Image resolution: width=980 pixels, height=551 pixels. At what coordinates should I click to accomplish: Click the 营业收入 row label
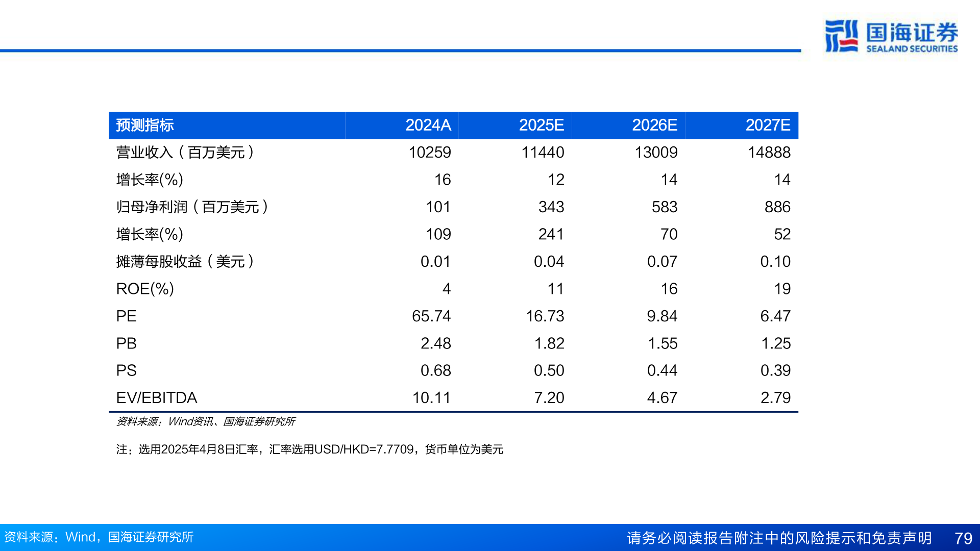tap(185, 152)
